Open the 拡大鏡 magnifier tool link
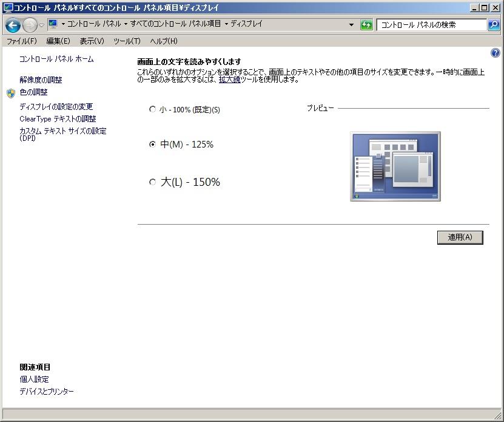This screenshot has width=504, height=422. [229, 80]
